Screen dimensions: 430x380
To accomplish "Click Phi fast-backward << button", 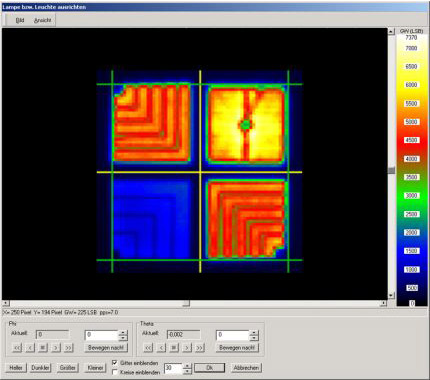I will 17,348.
